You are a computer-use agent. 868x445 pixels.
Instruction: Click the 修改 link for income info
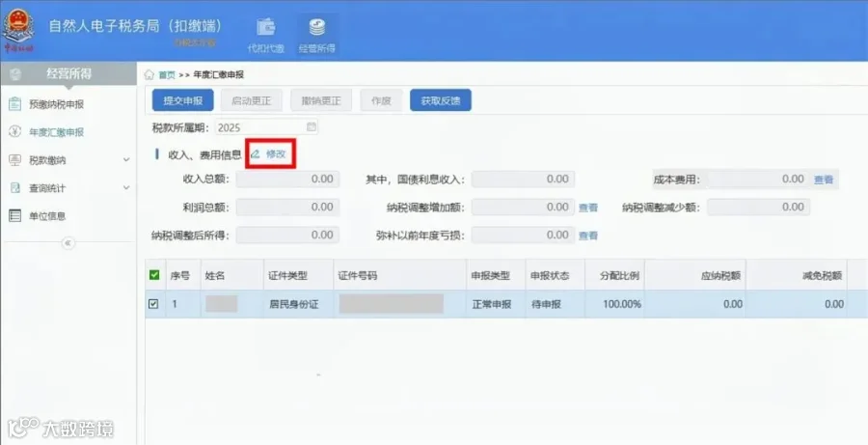[x=276, y=153]
